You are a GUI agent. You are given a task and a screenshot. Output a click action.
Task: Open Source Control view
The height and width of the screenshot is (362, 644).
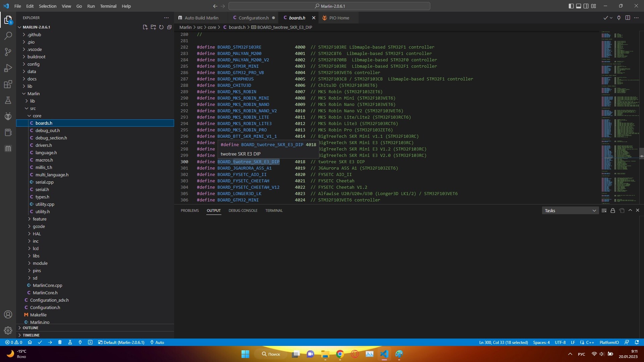click(8, 52)
